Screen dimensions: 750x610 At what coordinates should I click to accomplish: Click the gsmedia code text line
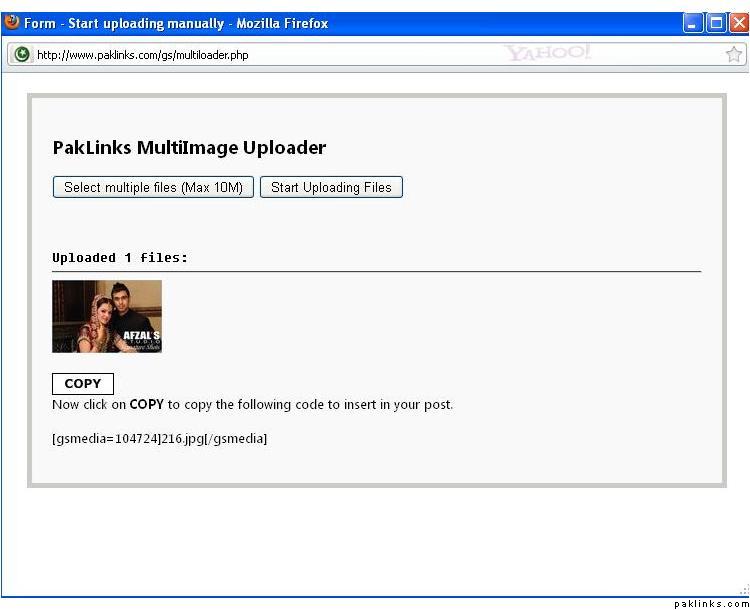pos(159,438)
